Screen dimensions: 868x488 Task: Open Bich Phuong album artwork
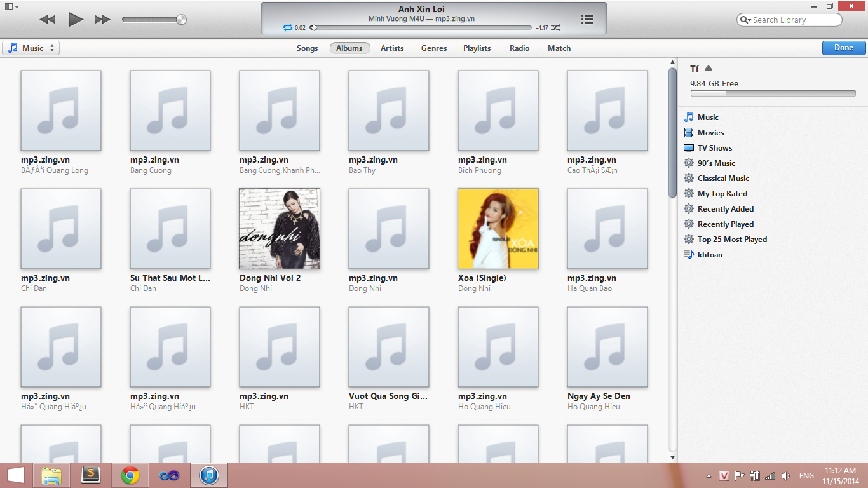click(x=498, y=111)
